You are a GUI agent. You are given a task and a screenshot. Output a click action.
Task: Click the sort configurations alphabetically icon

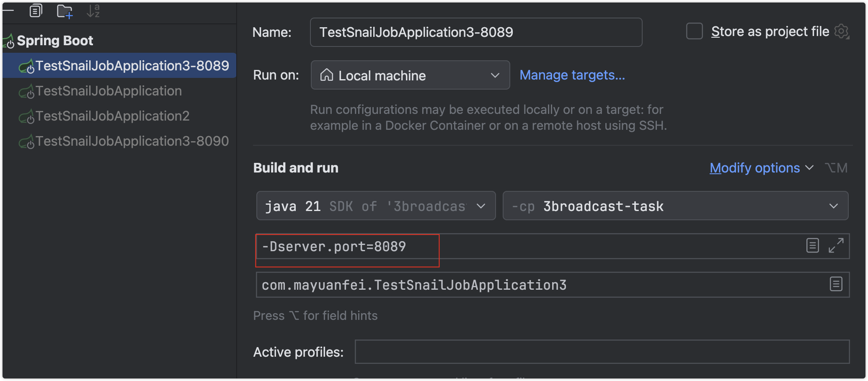pyautogui.click(x=93, y=11)
